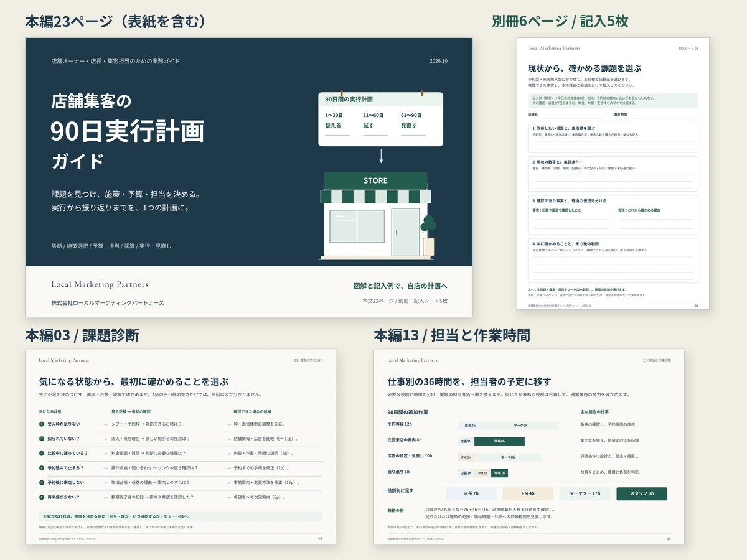This screenshot has width=747, height=560.
Task: Click the 希望者への次回案内(8p) entry
Action: click(260, 497)
